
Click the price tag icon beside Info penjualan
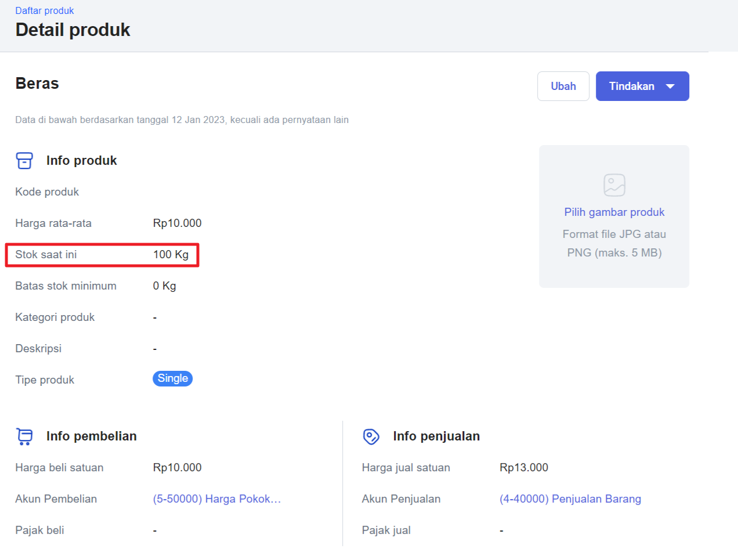[371, 436]
